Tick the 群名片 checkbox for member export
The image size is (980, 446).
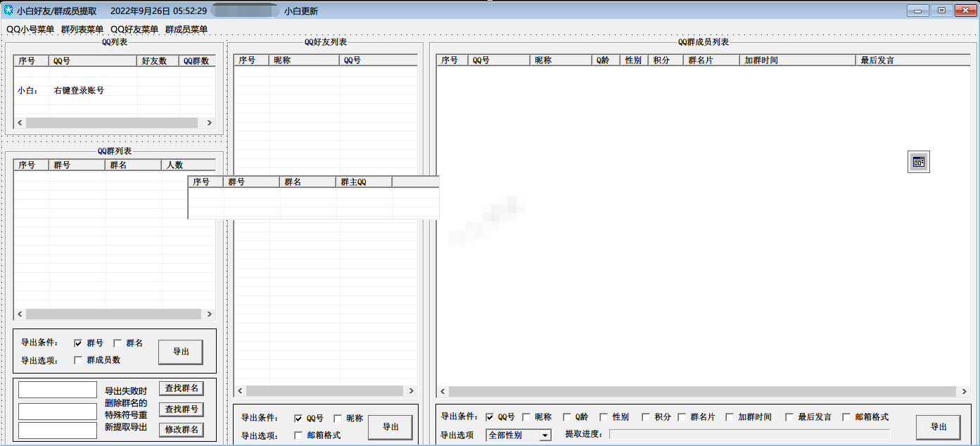[682, 417]
